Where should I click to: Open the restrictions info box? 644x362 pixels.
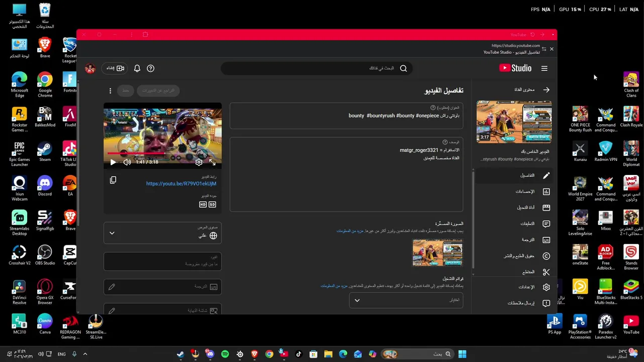pos(163,261)
